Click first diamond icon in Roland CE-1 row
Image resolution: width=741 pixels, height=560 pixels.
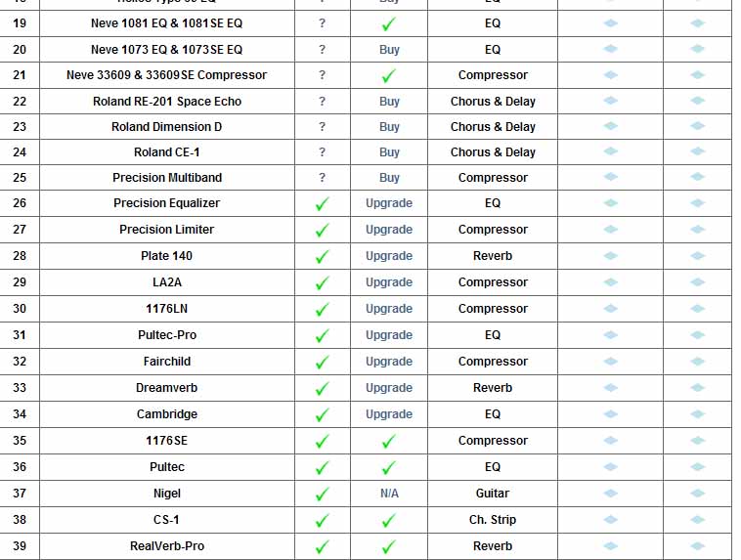611,152
